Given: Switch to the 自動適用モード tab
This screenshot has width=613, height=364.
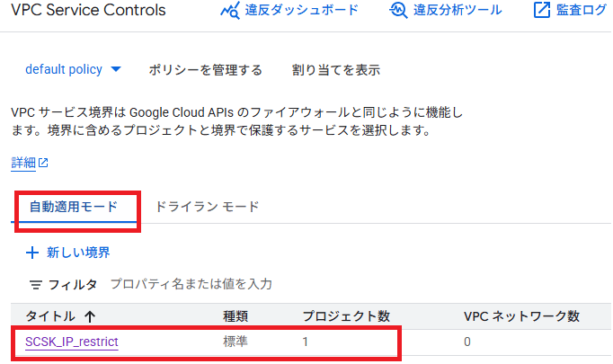Looking at the screenshot, I should pos(74,207).
